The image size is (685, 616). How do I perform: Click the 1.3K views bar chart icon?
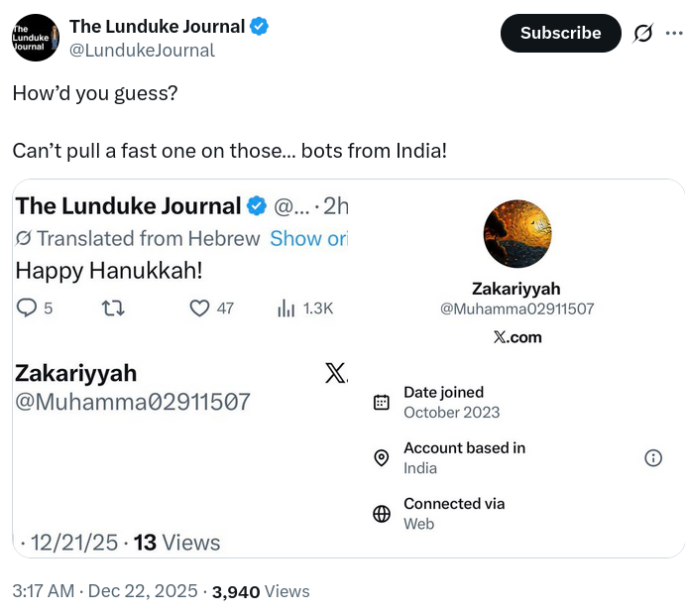(x=286, y=308)
